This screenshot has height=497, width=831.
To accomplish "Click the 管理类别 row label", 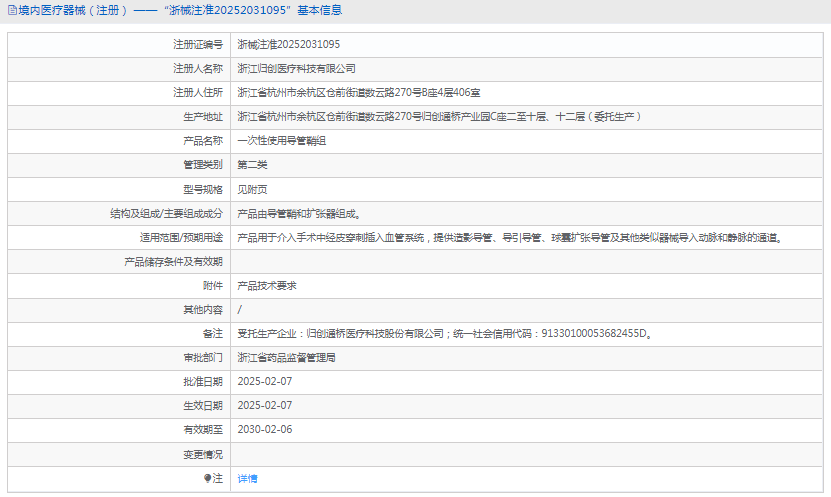I will tap(203, 165).
